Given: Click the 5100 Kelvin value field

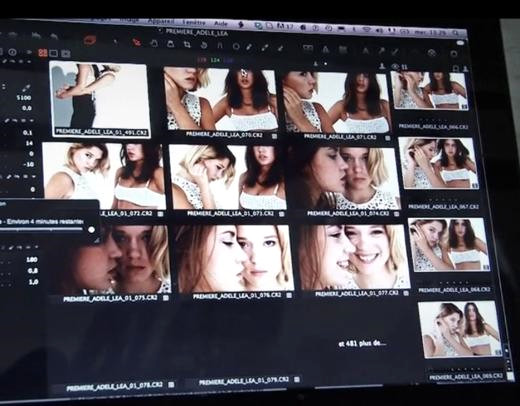Looking at the screenshot, I should point(24,98).
